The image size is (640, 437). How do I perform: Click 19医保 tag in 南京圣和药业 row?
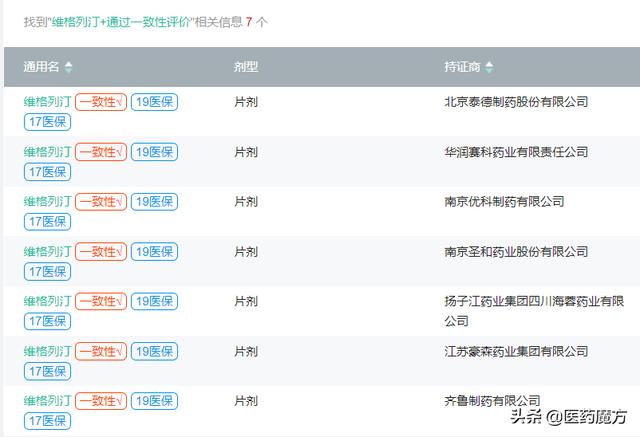pyautogui.click(x=154, y=251)
